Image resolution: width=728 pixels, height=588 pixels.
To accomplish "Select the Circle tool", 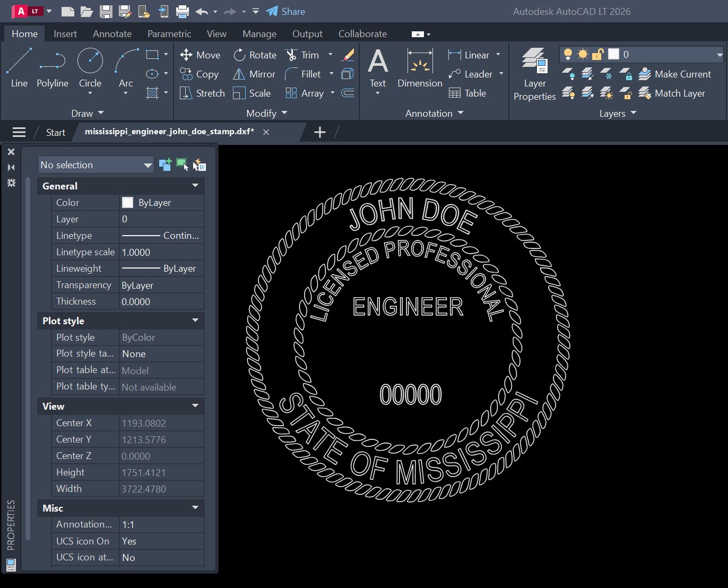I will (90, 68).
